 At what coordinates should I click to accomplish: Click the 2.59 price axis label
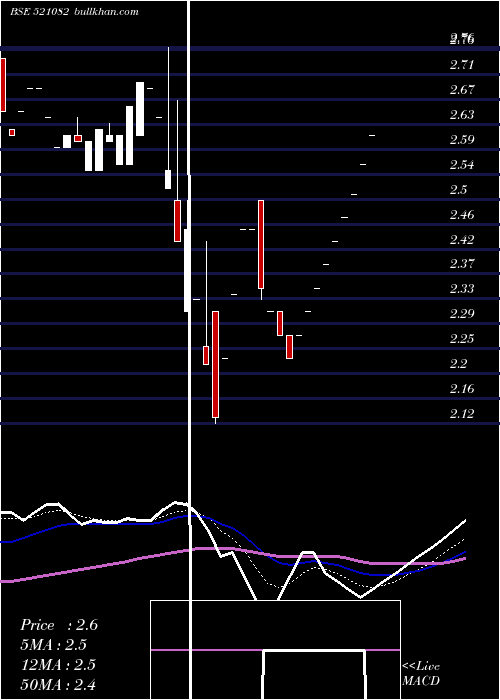[x=462, y=140]
